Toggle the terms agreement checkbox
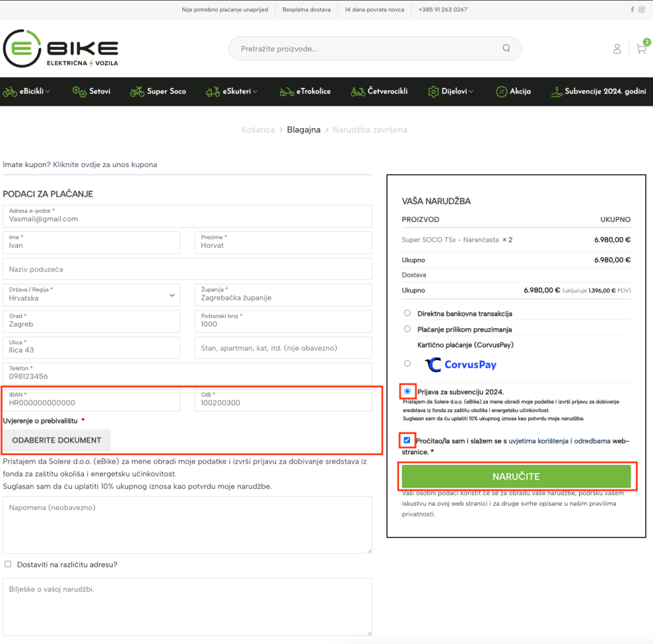 click(407, 440)
